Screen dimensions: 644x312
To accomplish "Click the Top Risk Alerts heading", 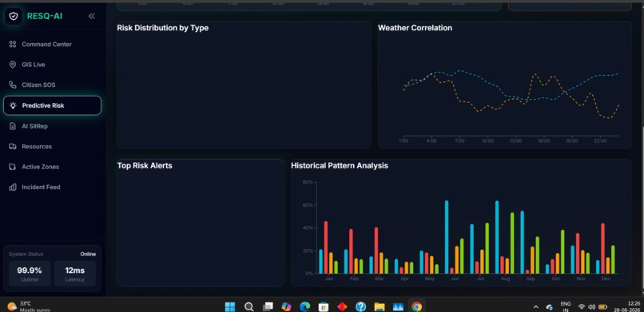I will (x=145, y=166).
